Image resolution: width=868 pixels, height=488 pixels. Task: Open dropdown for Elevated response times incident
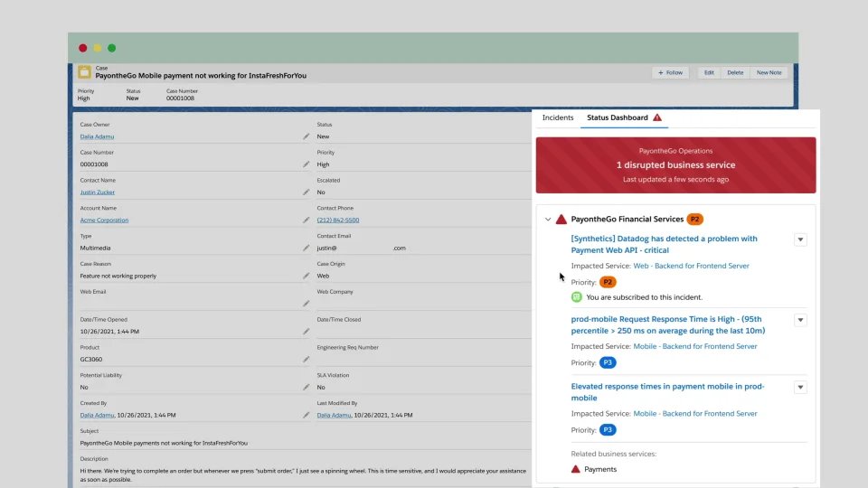(x=799, y=388)
